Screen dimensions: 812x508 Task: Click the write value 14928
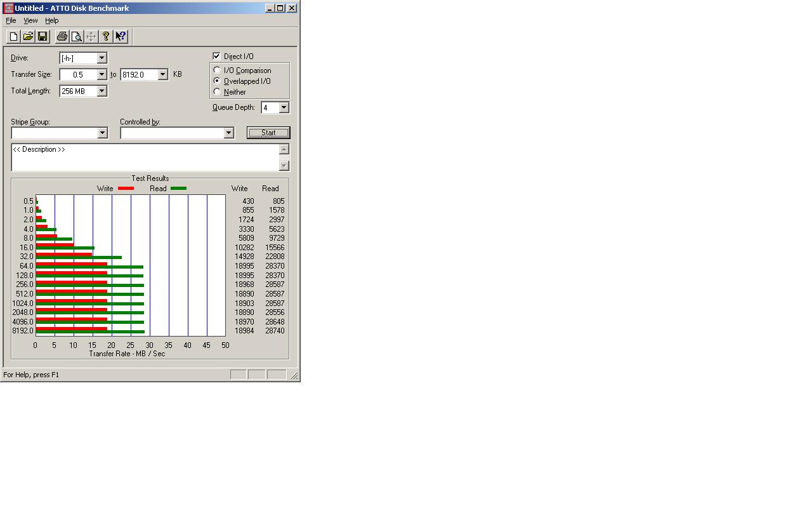tap(244, 257)
